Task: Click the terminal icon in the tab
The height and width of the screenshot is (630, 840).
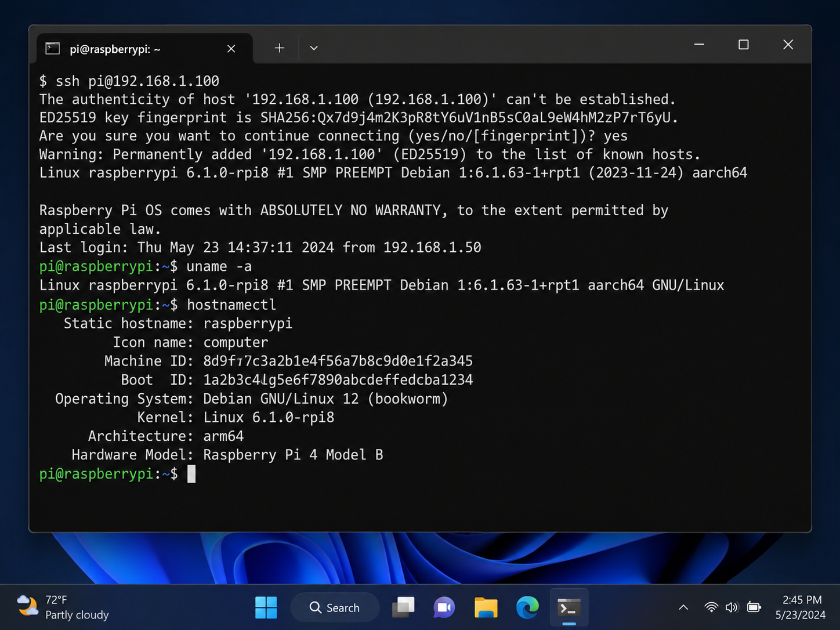Action: [x=53, y=48]
